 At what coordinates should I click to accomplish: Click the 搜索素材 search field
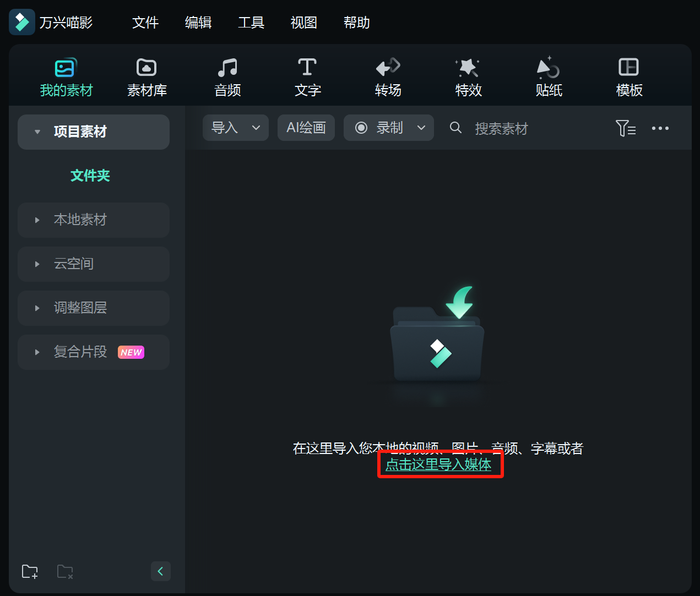[x=501, y=128]
